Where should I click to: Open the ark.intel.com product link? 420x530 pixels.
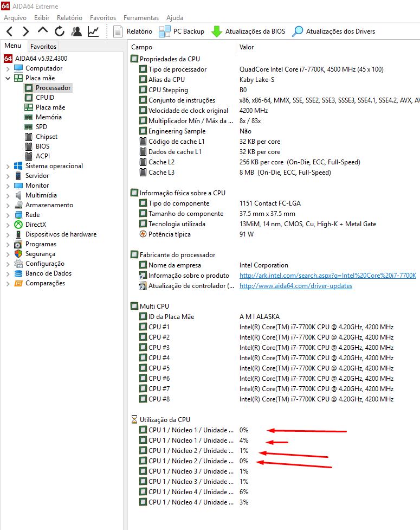(328, 276)
